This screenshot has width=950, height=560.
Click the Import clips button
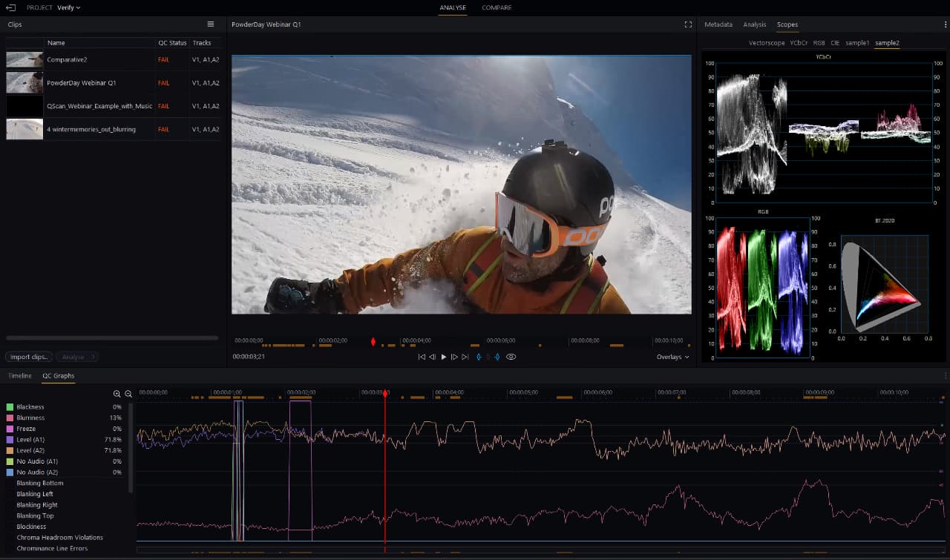point(28,356)
